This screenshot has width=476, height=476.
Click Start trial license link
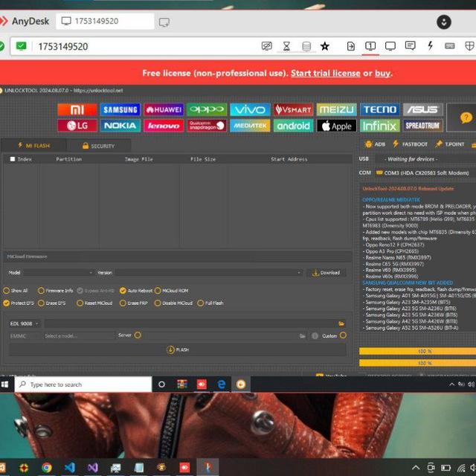326,73
